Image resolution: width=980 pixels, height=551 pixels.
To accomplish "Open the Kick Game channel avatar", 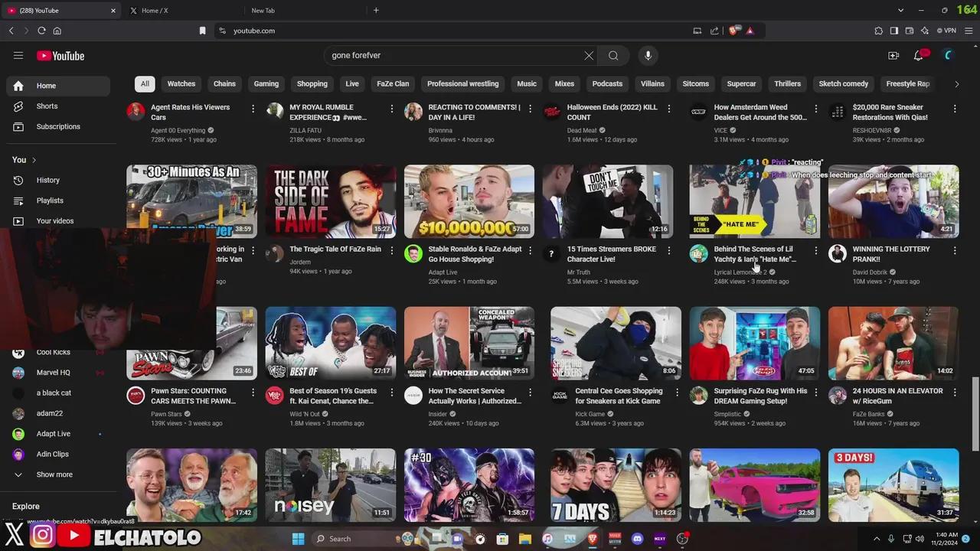I will (560, 396).
